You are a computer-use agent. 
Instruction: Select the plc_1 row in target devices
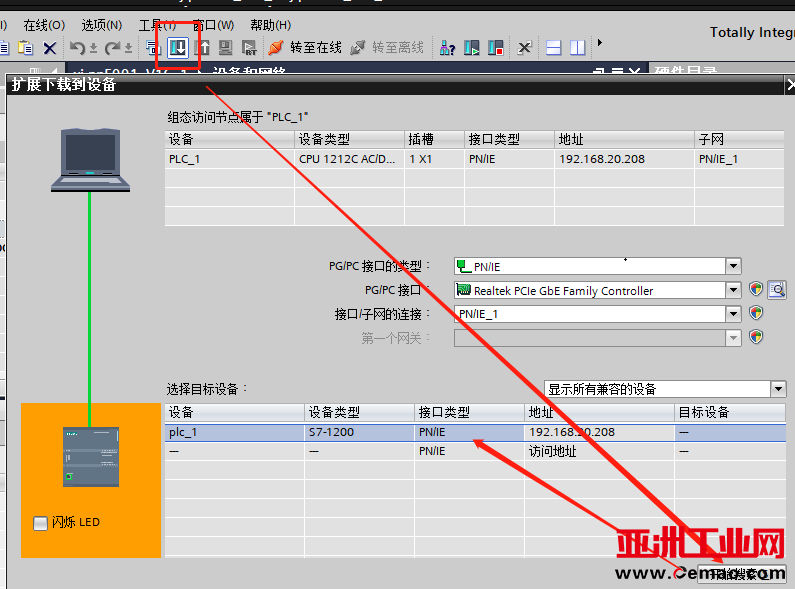click(x=475, y=432)
